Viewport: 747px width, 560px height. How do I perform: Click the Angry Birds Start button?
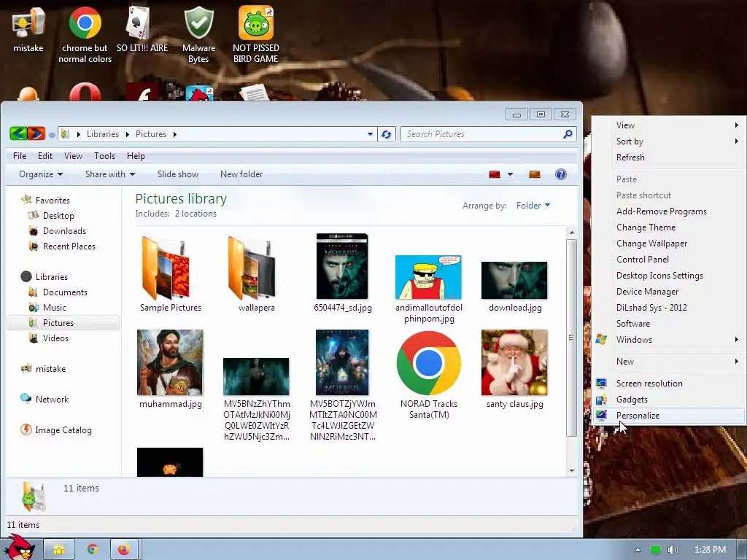20,548
